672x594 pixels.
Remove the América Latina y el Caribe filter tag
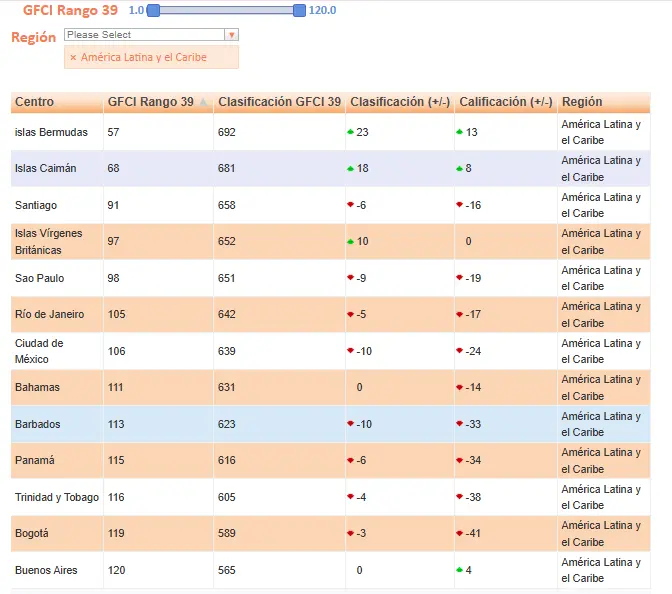[73, 58]
